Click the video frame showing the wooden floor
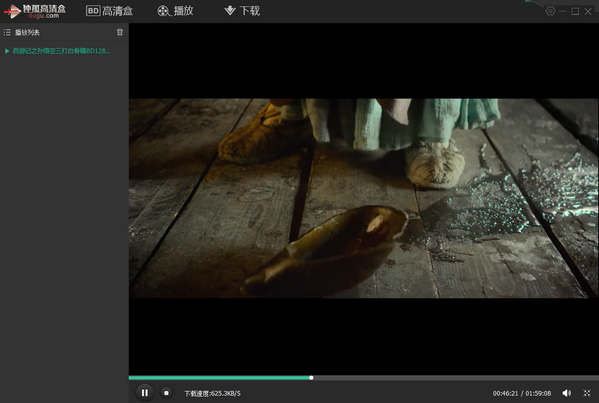599x403 pixels. pyautogui.click(x=364, y=198)
